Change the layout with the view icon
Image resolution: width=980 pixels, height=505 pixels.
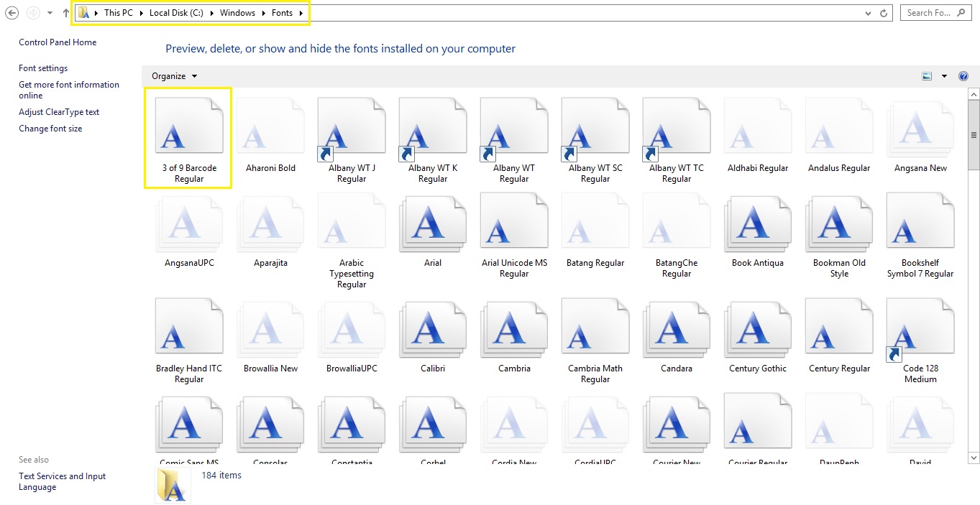coord(926,75)
